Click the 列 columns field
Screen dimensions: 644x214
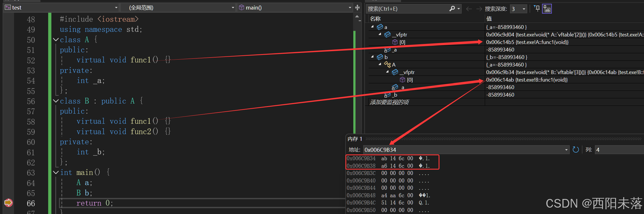pyautogui.click(x=619, y=150)
